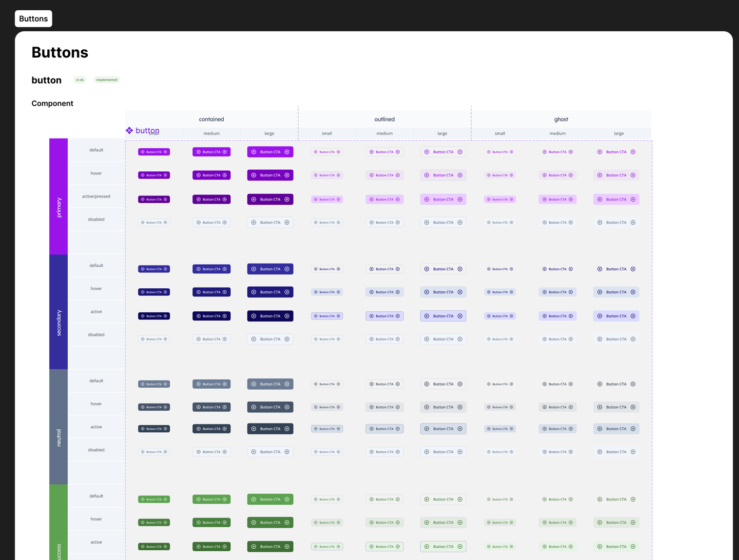This screenshot has height=560, width=739.
Task: Click the "large" size header under ghost
Action: coord(619,133)
